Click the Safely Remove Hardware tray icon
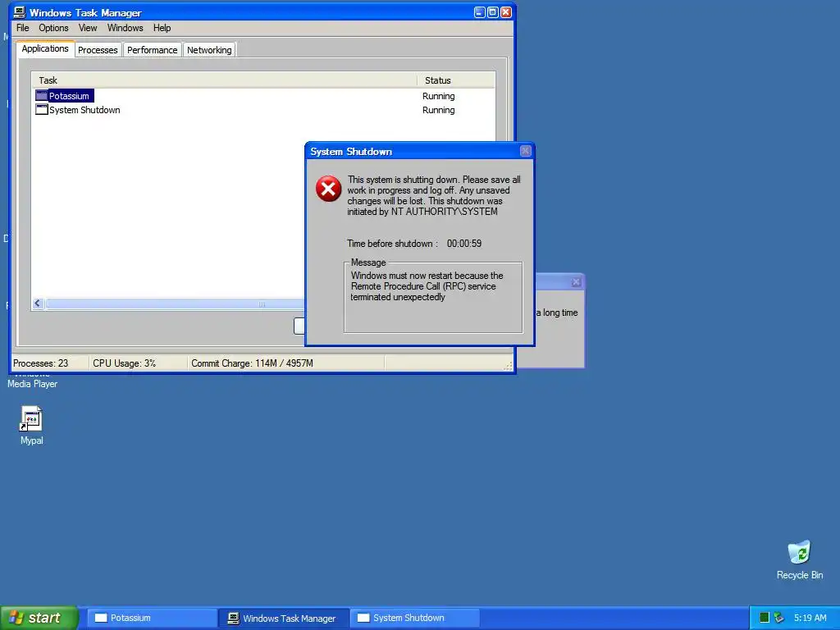The height and width of the screenshot is (630, 840). (x=779, y=618)
